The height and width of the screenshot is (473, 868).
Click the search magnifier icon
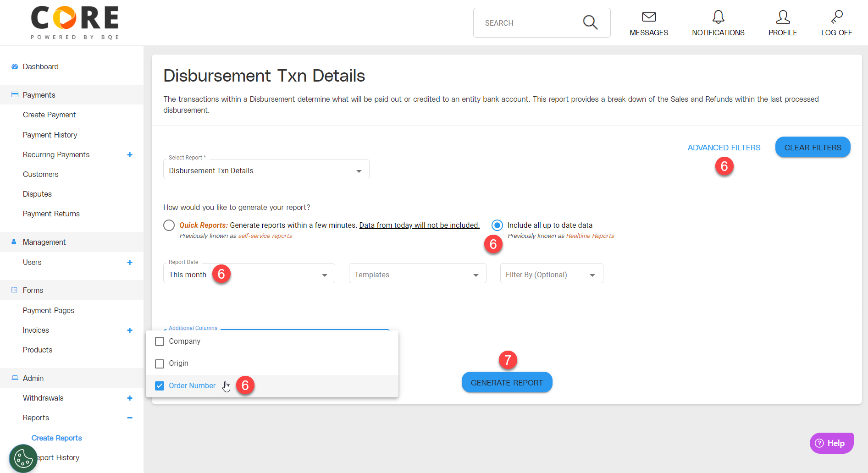pos(590,22)
